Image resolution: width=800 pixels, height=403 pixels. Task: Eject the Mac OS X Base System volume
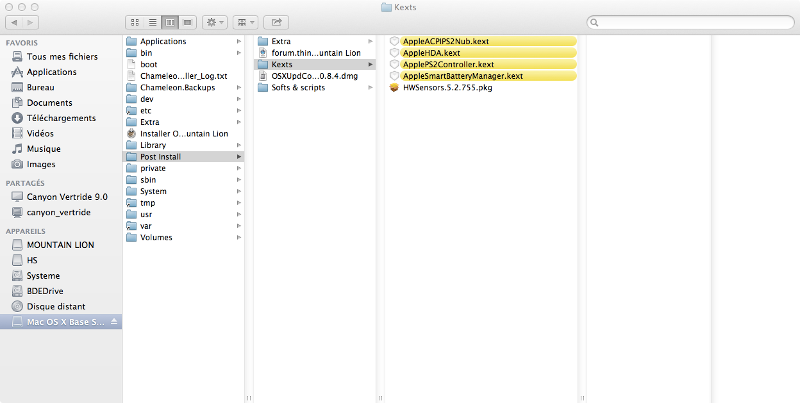(x=114, y=322)
